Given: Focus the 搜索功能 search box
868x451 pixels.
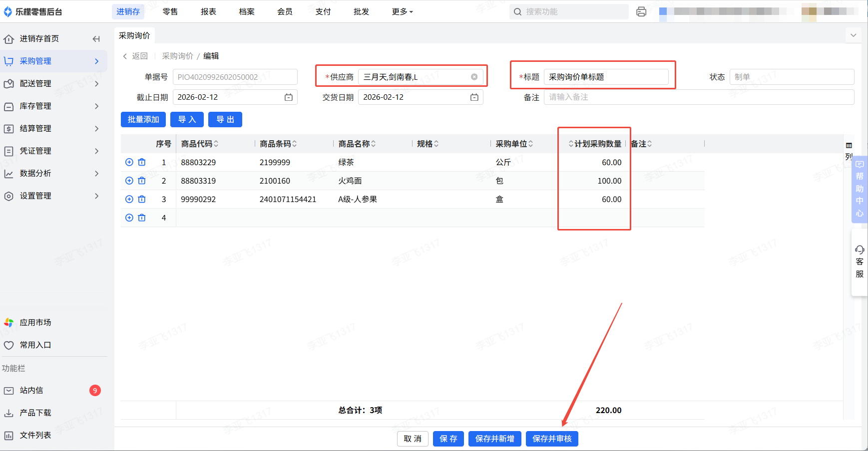Looking at the screenshot, I should click(x=569, y=11).
